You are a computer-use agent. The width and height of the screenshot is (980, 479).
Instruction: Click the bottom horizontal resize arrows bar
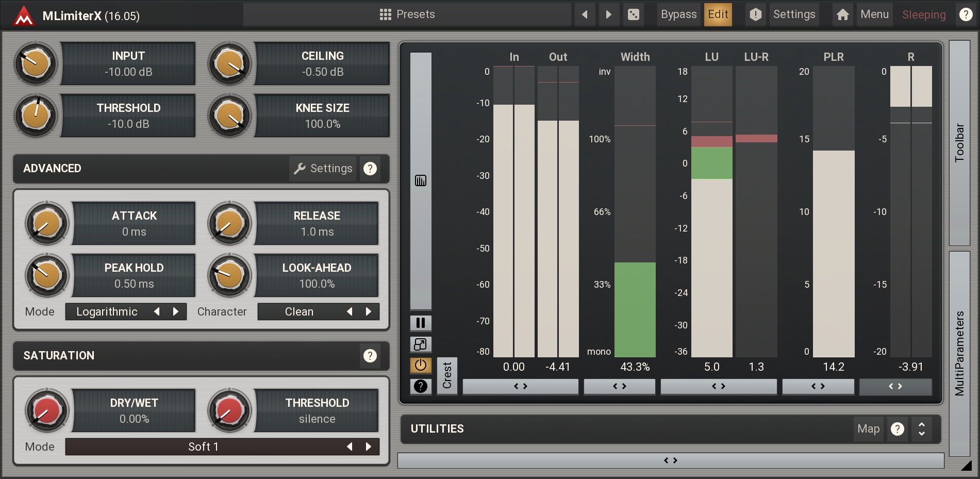(671, 460)
